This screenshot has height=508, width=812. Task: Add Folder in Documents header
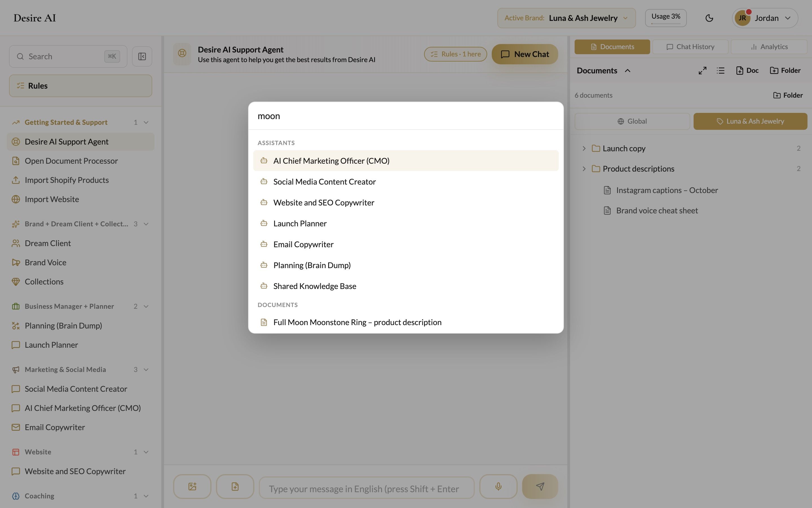(x=785, y=71)
